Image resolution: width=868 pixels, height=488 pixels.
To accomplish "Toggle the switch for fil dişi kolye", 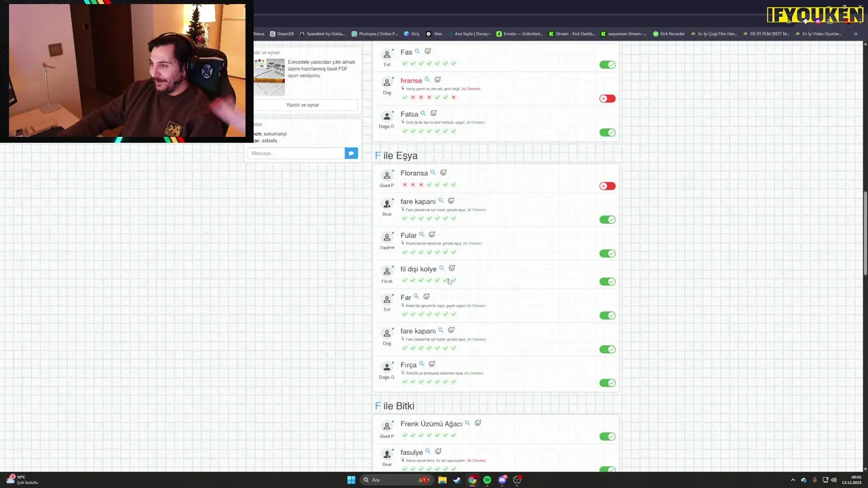I will pyautogui.click(x=608, y=281).
